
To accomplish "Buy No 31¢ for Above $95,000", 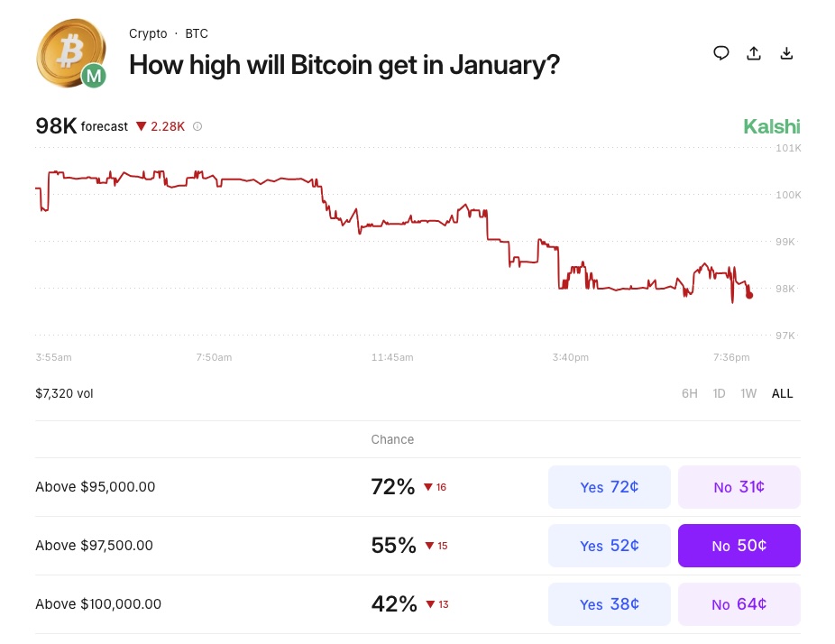I will (739, 487).
